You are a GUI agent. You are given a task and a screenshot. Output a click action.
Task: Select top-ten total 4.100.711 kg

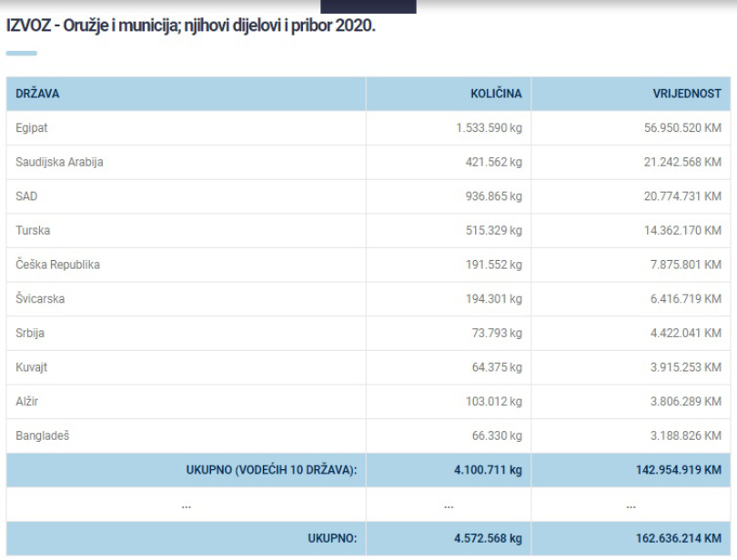[449, 470]
